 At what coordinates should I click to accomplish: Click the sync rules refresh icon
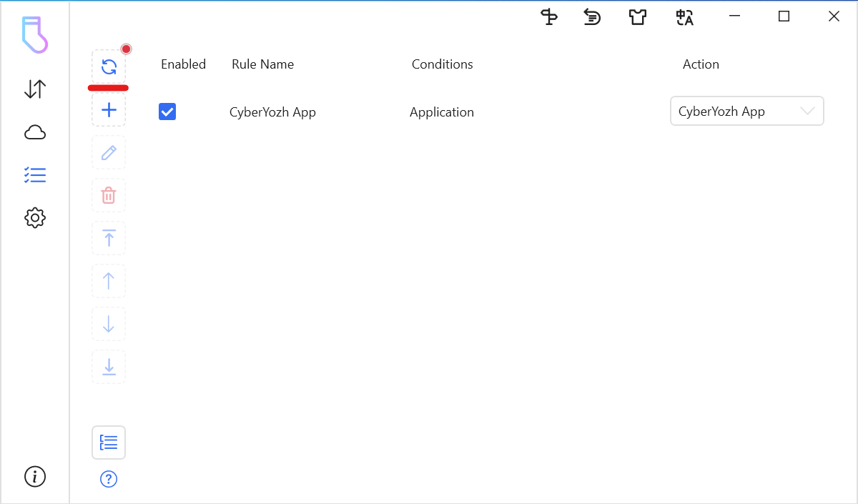(109, 67)
